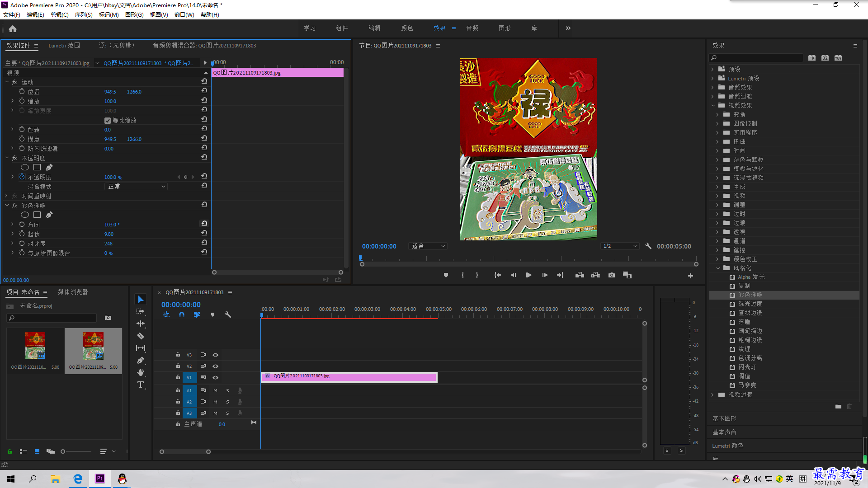Toggle V3 track visibility eye
Image resolution: width=868 pixels, height=488 pixels.
[215, 355]
